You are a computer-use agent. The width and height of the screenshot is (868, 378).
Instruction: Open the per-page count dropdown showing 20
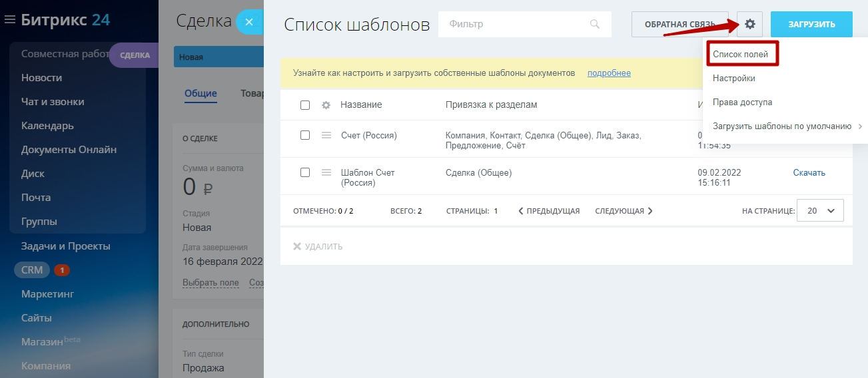(820, 210)
